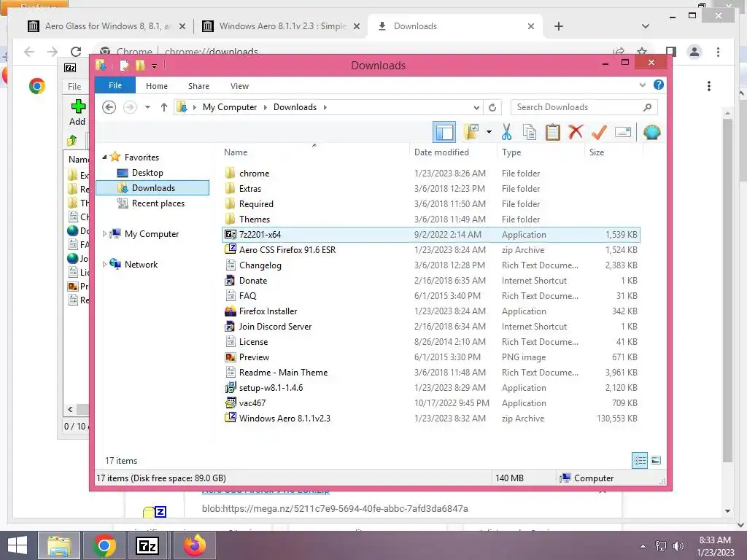
Task: Reload the Chrome page
Action: (x=76, y=52)
